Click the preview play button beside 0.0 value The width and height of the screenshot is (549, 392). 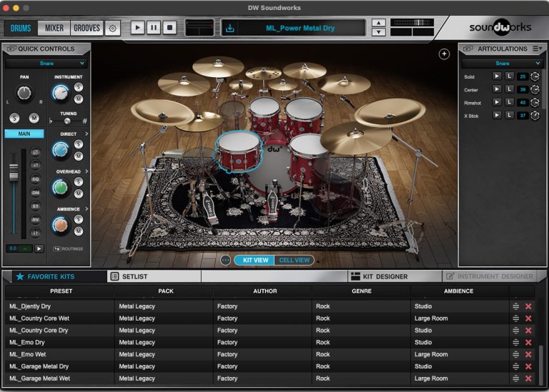39,248
